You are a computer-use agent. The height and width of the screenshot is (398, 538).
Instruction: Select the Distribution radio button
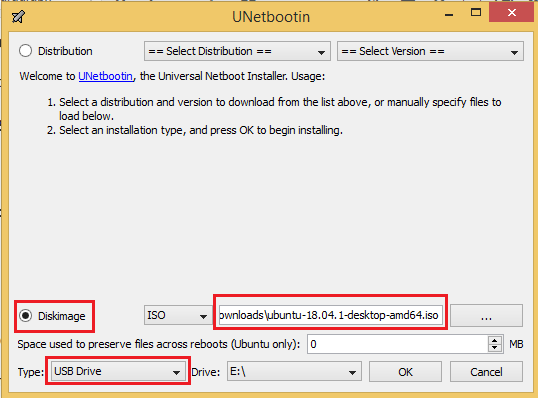[x=25, y=51]
